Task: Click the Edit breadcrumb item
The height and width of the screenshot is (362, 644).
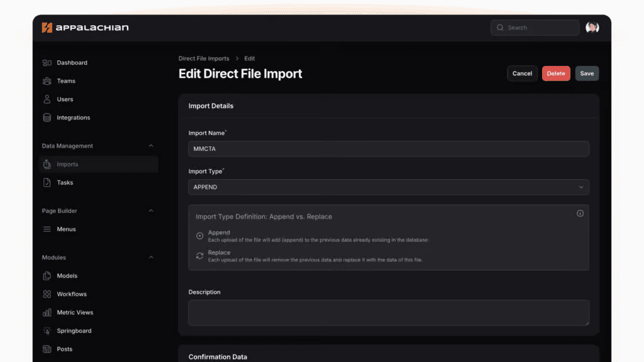Action: tap(249, 58)
